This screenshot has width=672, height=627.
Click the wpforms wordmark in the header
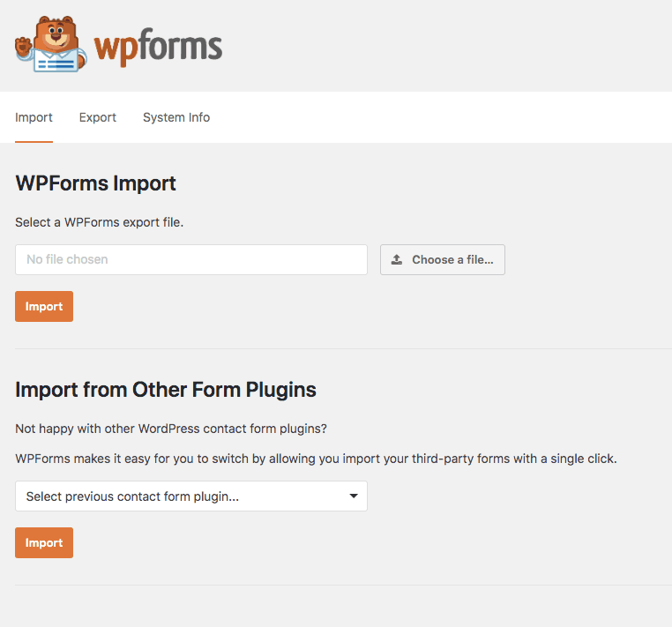point(158,47)
